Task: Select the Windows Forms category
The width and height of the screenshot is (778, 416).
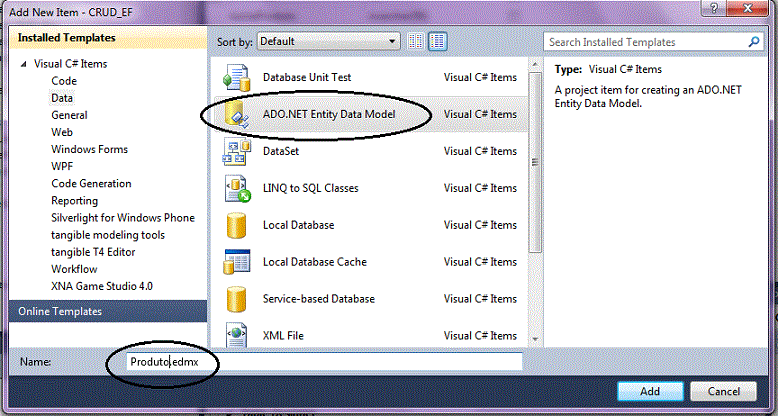Action: (x=89, y=149)
